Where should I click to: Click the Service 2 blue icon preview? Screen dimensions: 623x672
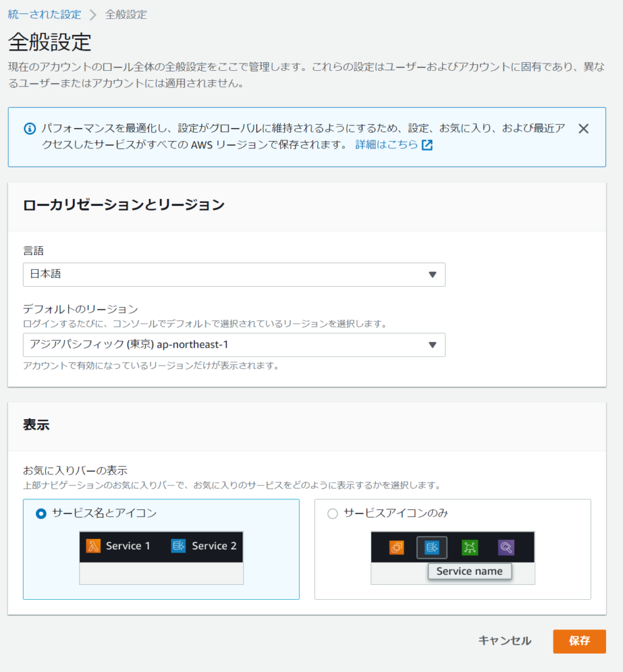[178, 546]
